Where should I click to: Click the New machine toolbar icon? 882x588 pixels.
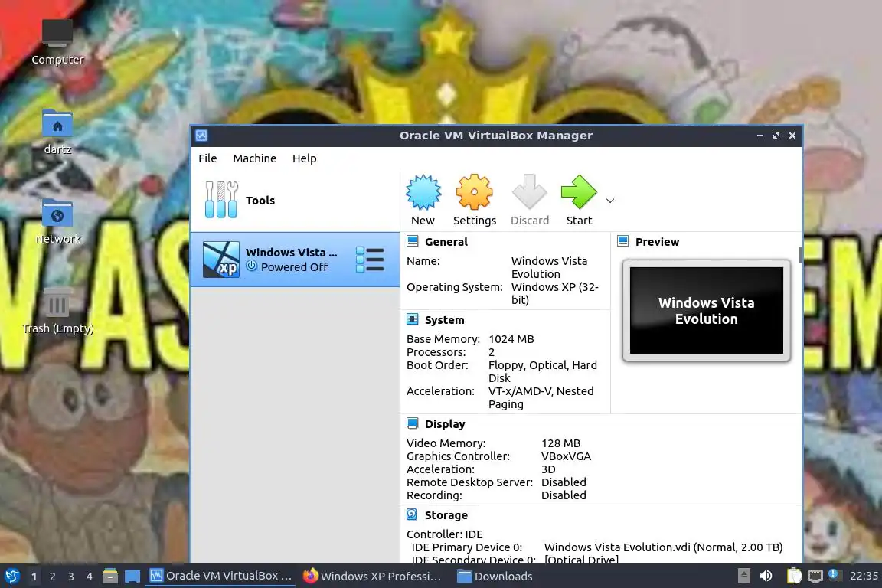423,200
